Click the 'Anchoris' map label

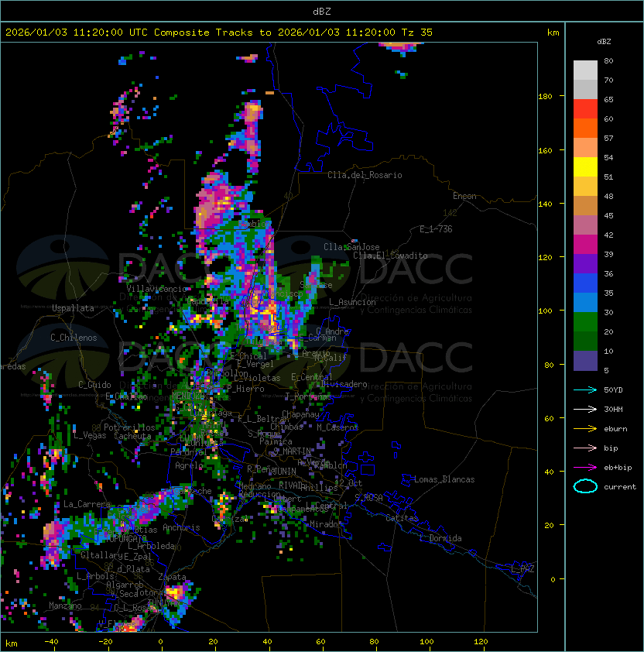181,527
